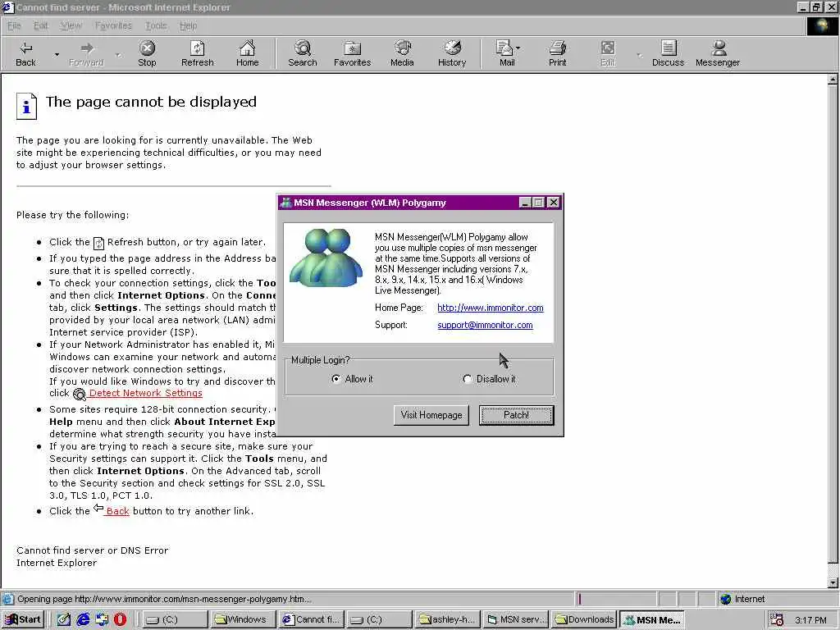840x630 pixels.
Task: Click the Internet Explorer throbber globe icon
Action: coord(822,25)
